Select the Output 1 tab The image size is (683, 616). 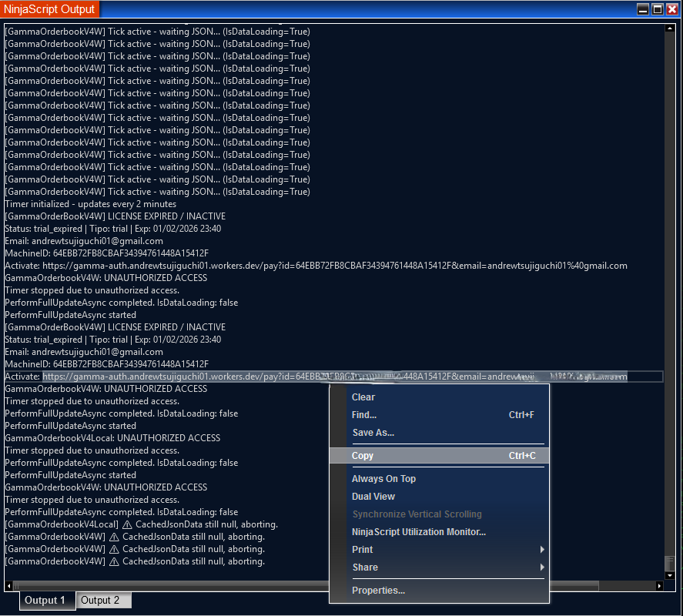coord(45,601)
